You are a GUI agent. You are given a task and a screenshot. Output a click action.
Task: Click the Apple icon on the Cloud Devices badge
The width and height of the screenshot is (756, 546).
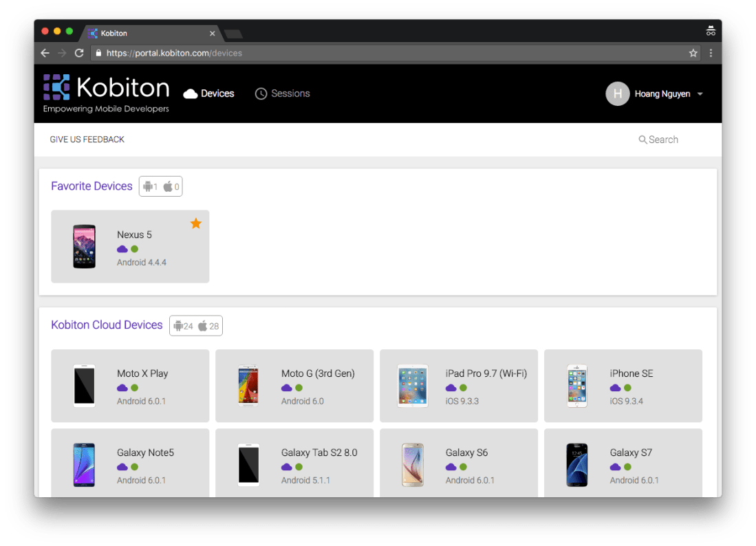click(202, 325)
